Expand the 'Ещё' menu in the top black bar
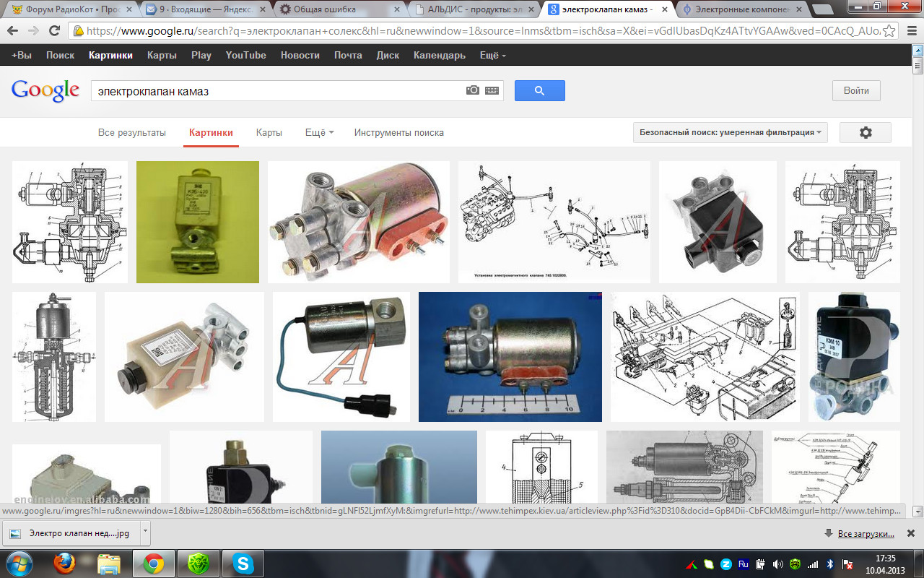This screenshot has height=578, width=924. pyautogui.click(x=492, y=56)
